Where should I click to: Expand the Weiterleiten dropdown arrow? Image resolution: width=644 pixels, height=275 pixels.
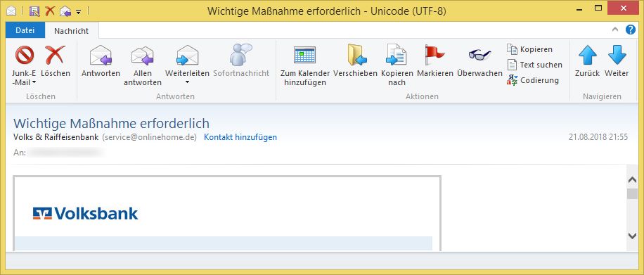tap(187, 82)
